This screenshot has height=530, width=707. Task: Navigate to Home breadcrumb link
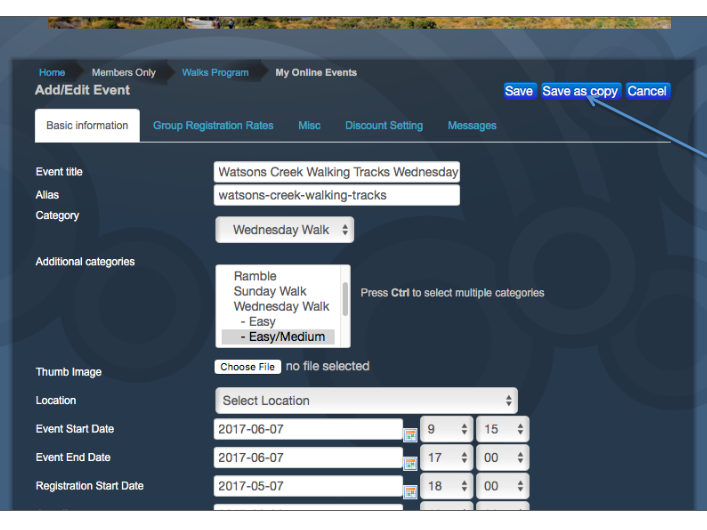click(52, 73)
